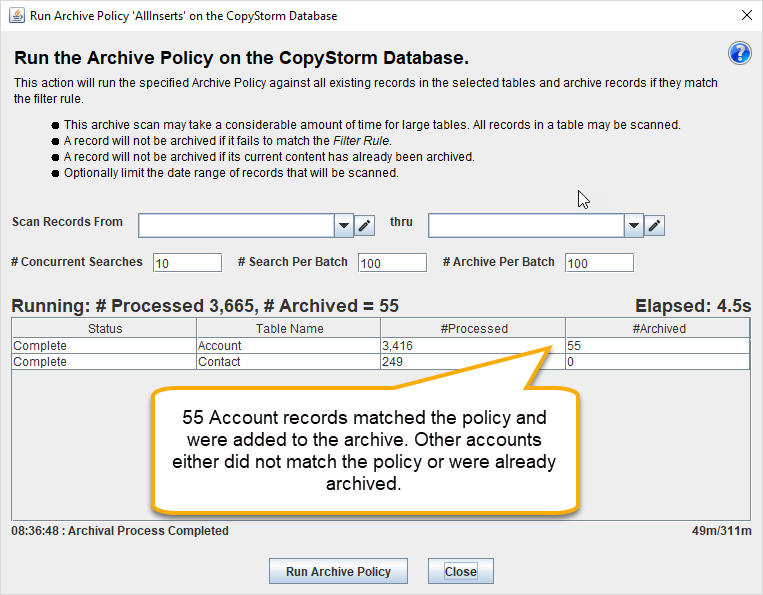This screenshot has height=595, width=763.
Task: Click the Run Archive Policy button
Action: [x=338, y=571]
